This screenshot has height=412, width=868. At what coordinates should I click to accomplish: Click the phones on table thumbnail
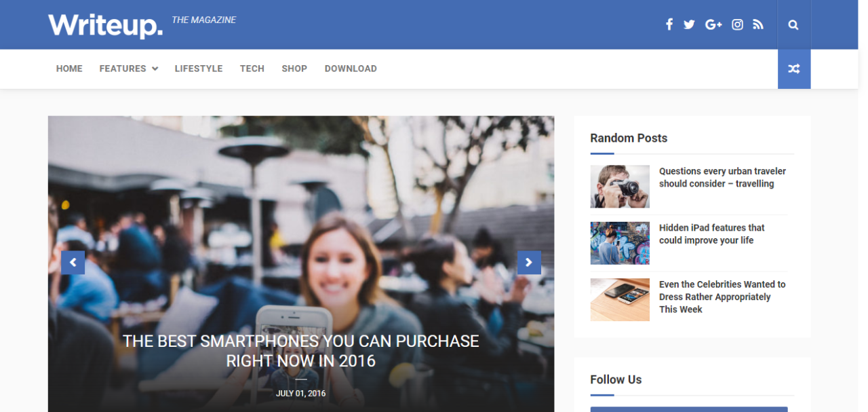tap(620, 300)
